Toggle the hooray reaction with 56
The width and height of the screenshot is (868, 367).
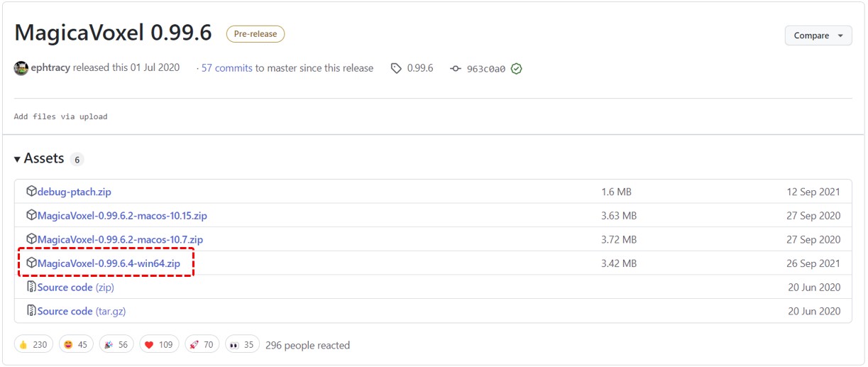point(116,345)
